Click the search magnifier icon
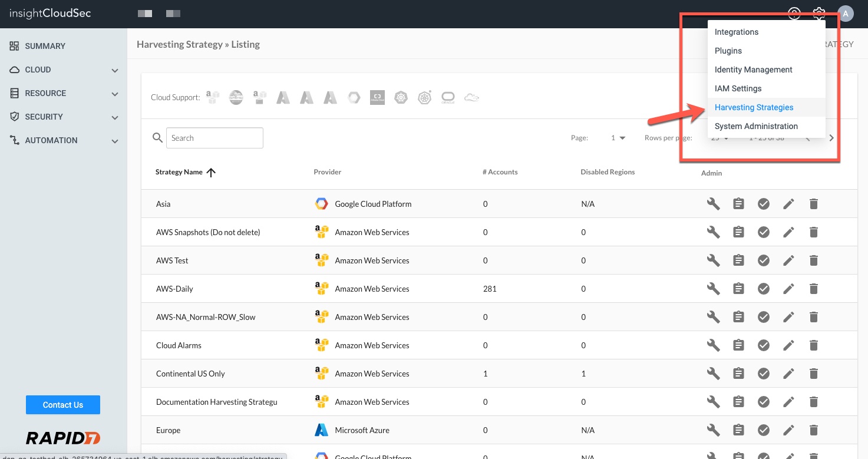Screen dimensions: 868x459 click(x=157, y=138)
